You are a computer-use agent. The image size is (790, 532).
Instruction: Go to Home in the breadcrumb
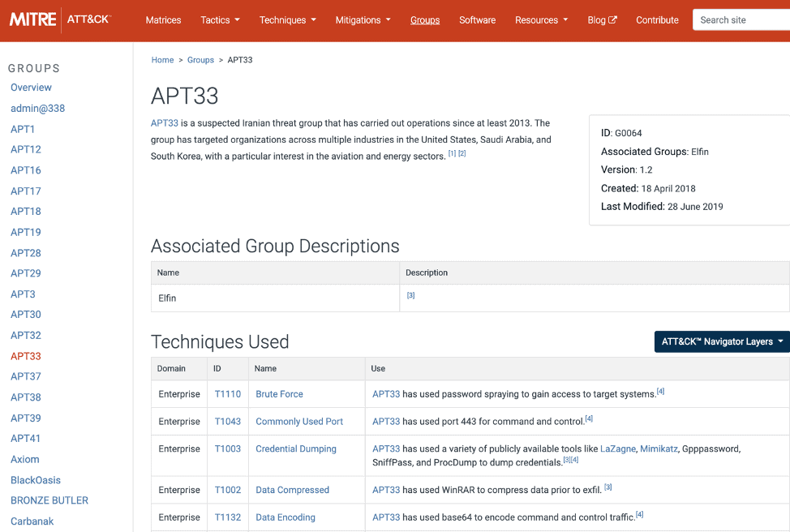click(x=162, y=60)
